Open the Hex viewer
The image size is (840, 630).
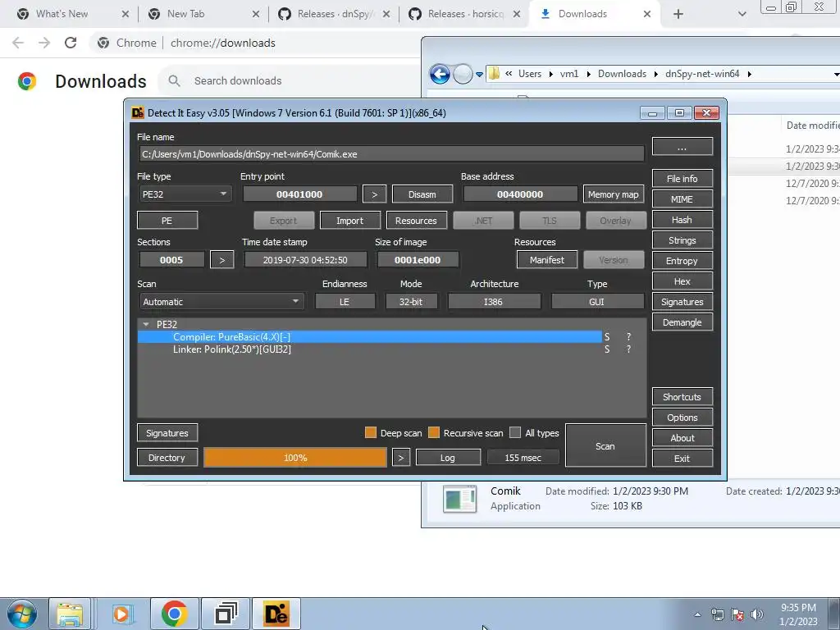(x=682, y=281)
